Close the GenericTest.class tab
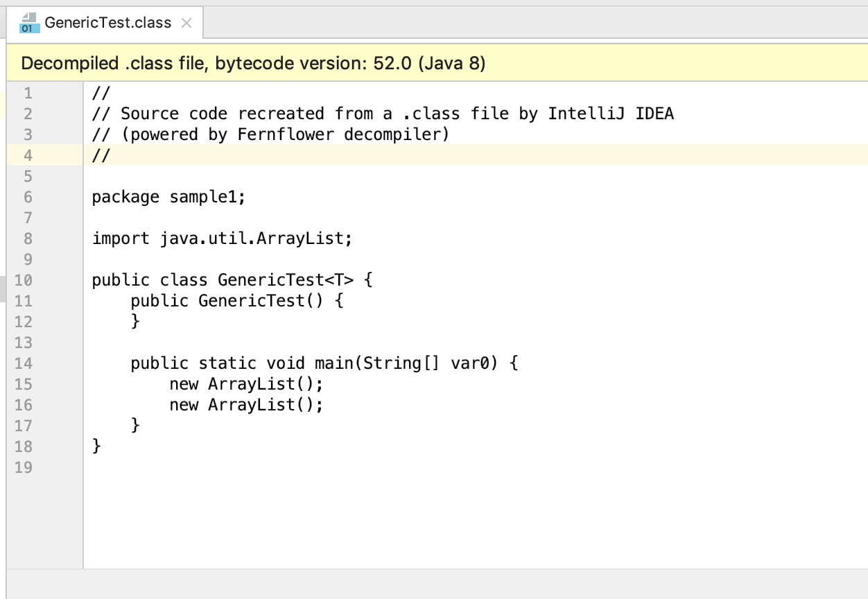 186,23
